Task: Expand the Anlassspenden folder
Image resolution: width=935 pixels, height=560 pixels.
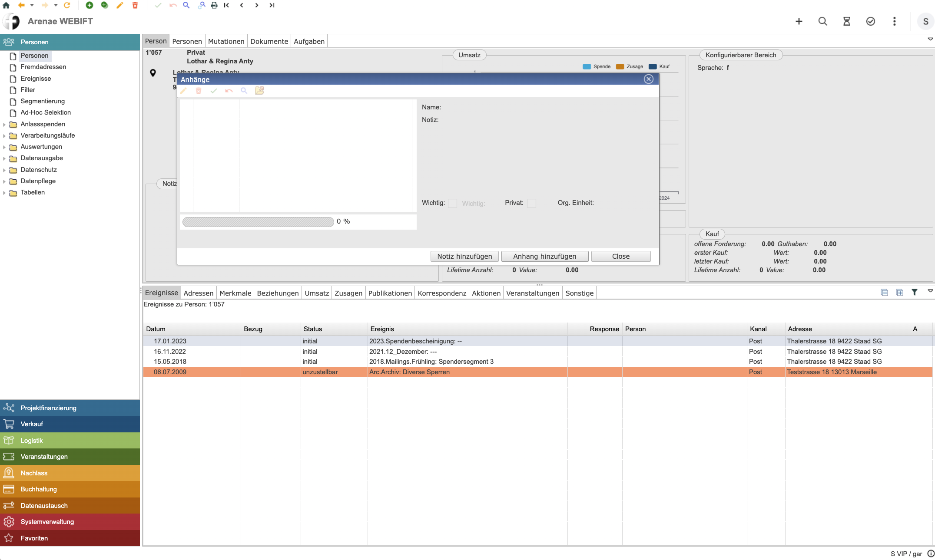Action: pyautogui.click(x=4, y=125)
